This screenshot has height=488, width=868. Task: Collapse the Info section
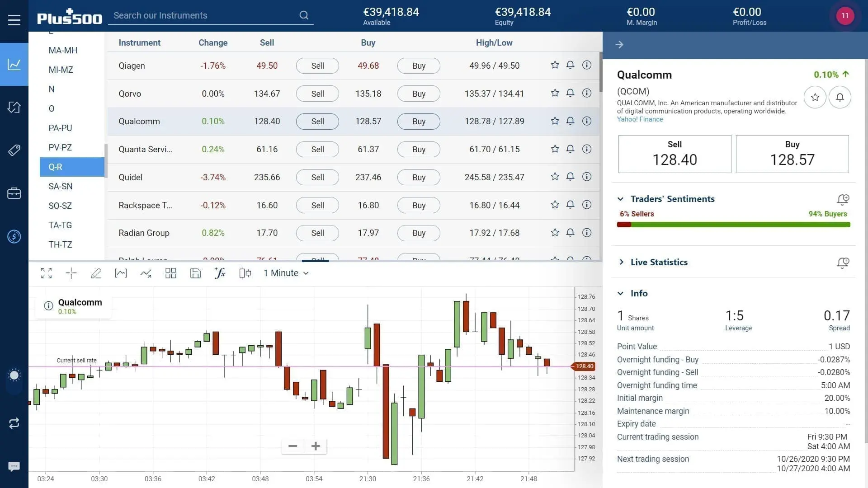tap(621, 293)
